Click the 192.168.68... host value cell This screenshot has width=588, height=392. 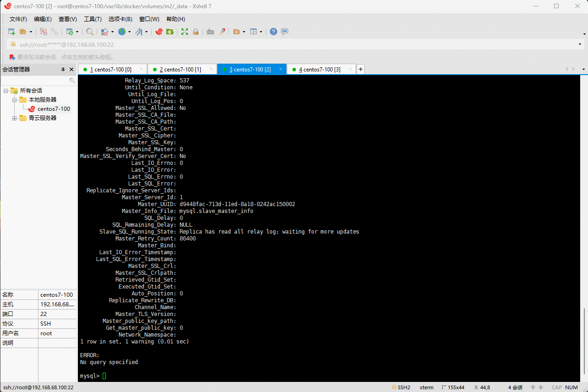[x=57, y=305]
